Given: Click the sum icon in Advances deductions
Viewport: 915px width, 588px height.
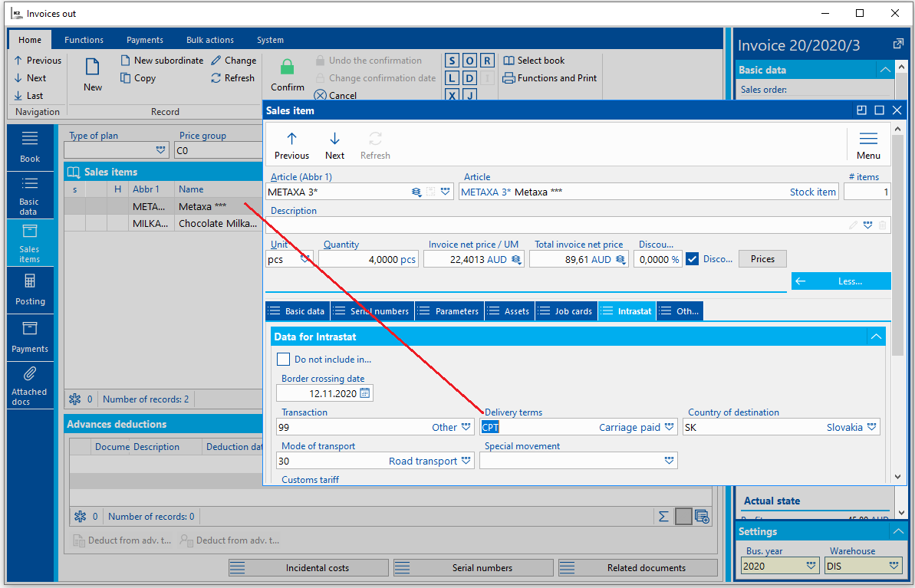Looking at the screenshot, I should tap(663, 516).
